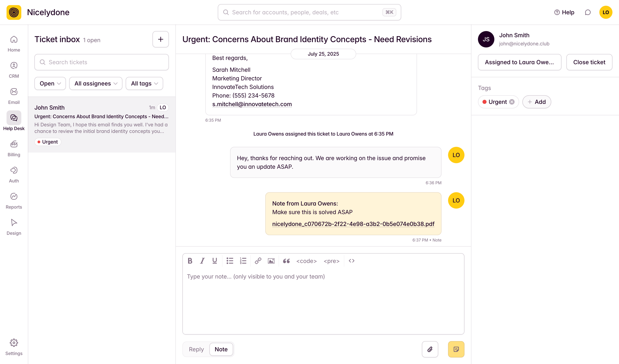619x364 pixels.
Task: Open the Reports section
Action: [14, 201]
